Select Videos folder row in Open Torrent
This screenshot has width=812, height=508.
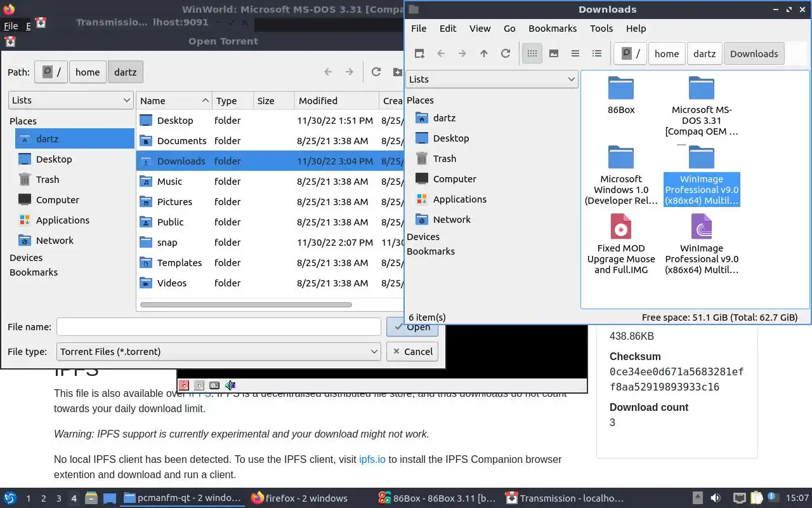(x=270, y=283)
